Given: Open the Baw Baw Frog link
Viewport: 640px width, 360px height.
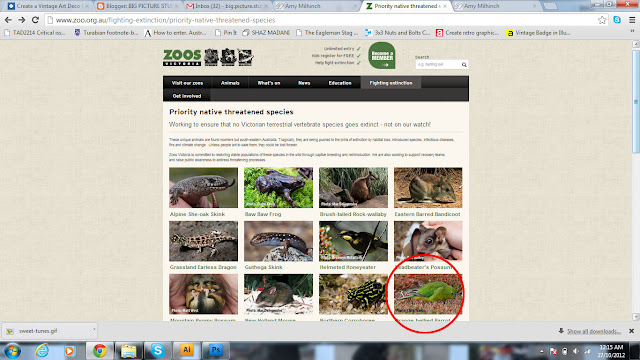Looking at the screenshot, I should click(263, 214).
